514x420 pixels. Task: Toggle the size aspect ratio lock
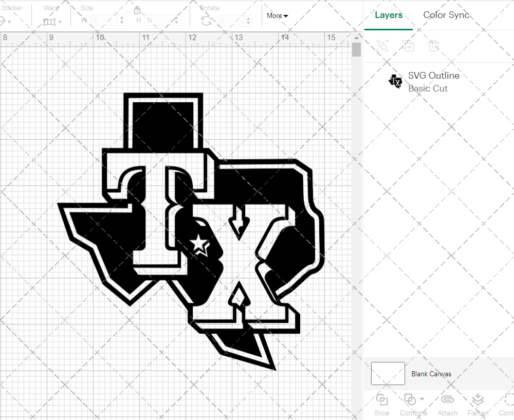[137, 10]
